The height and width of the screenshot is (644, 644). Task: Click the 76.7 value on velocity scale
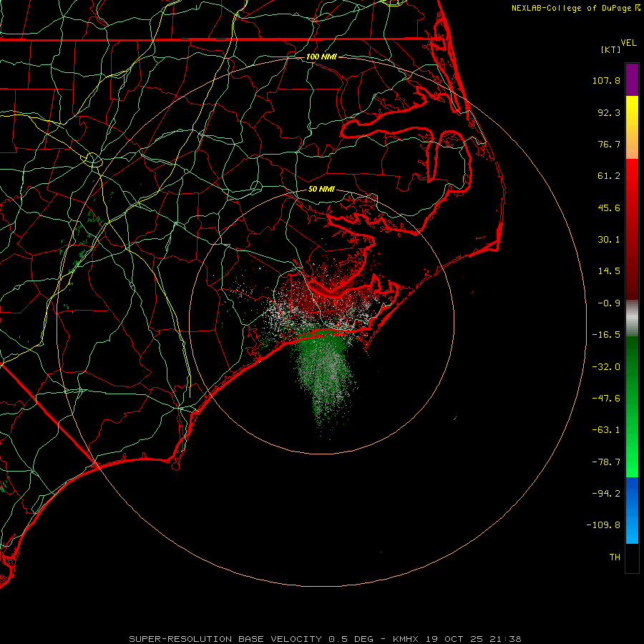609,144
